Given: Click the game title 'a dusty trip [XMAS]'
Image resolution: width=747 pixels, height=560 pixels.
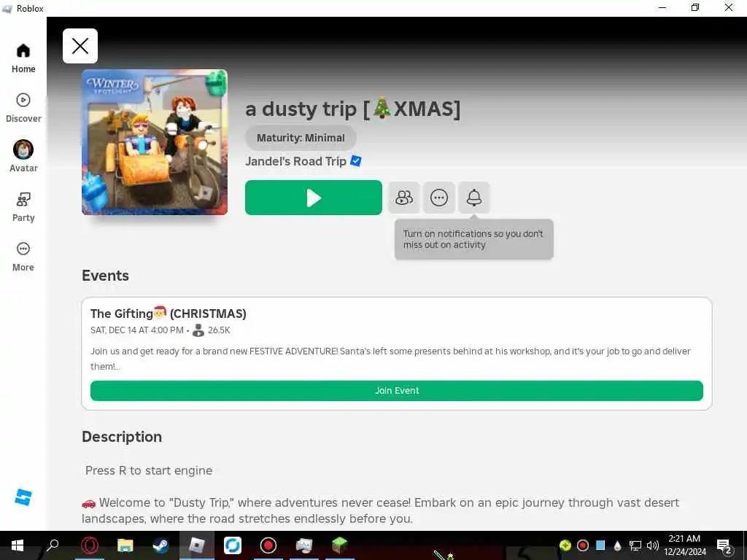Looking at the screenshot, I should (x=352, y=109).
